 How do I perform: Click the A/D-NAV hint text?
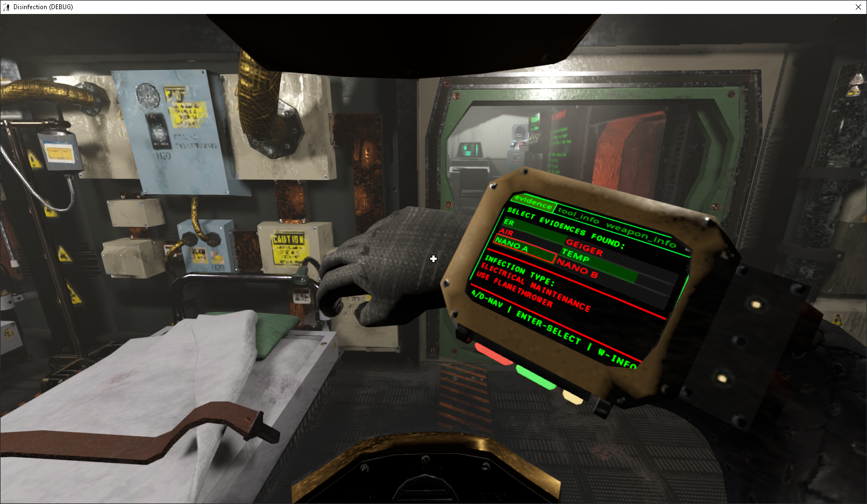(x=487, y=299)
